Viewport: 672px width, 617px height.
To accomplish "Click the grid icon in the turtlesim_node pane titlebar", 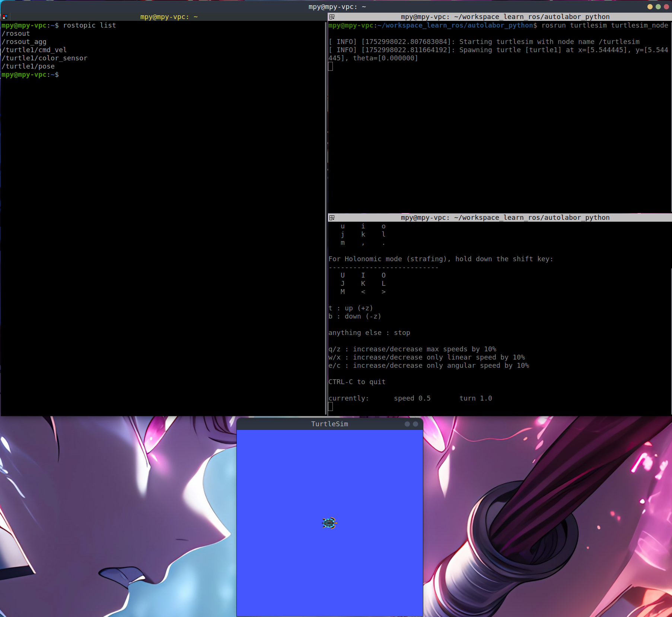I will [x=332, y=17].
